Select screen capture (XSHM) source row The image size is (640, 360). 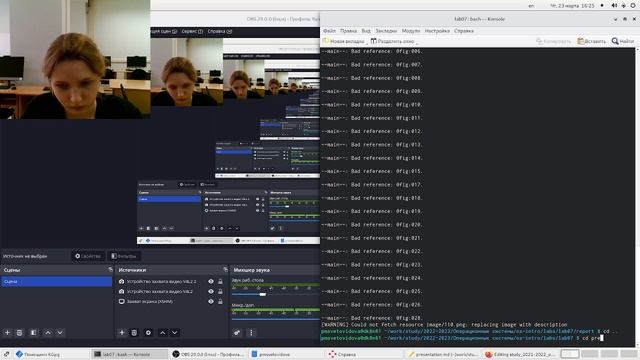[171, 302]
